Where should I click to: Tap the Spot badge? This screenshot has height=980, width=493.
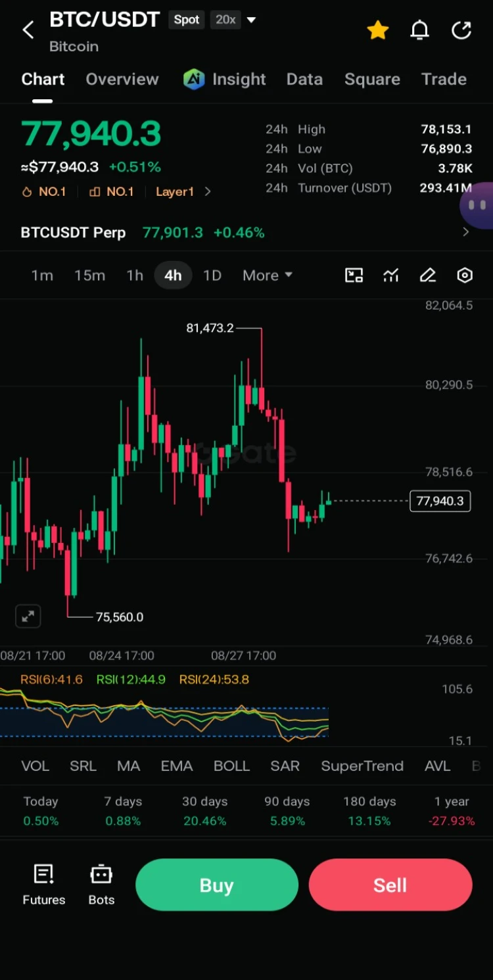click(x=187, y=20)
